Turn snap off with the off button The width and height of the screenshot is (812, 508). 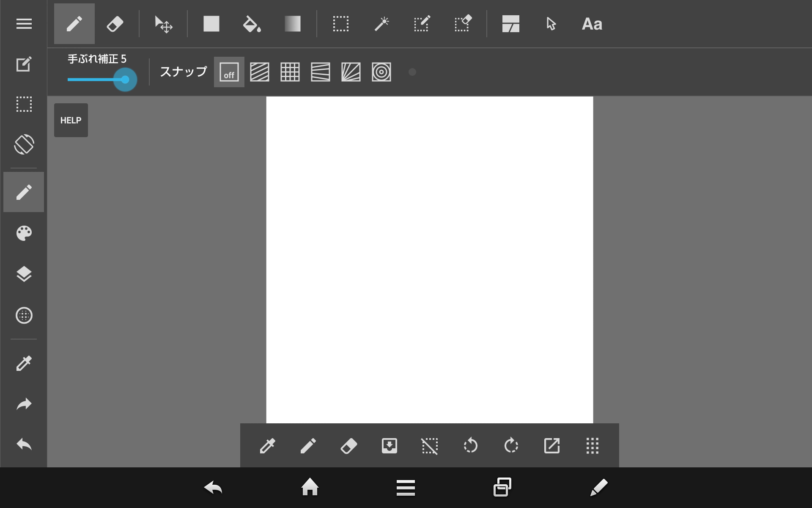point(229,72)
